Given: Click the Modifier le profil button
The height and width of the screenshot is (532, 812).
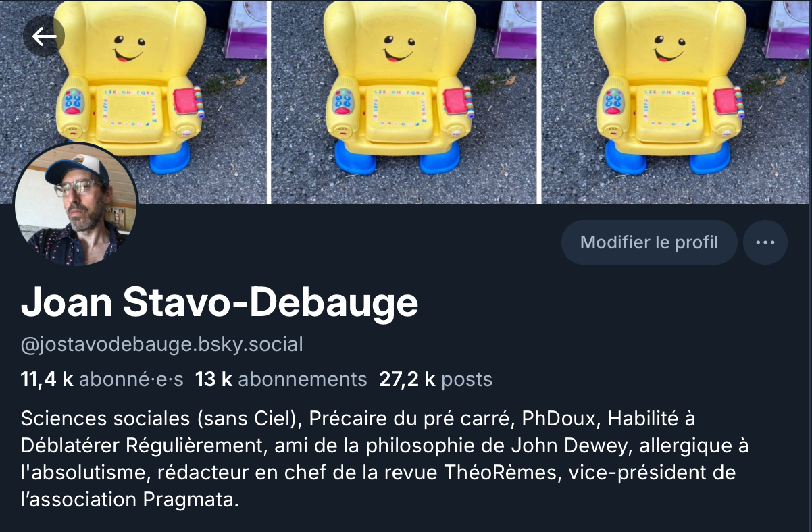Looking at the screenshot, I should click(x=649, y=242).
